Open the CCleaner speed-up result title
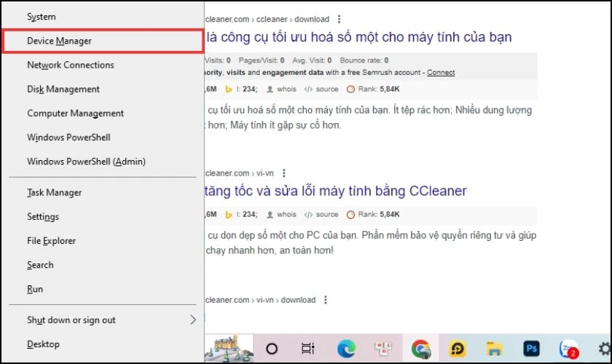 coord(336,191)
